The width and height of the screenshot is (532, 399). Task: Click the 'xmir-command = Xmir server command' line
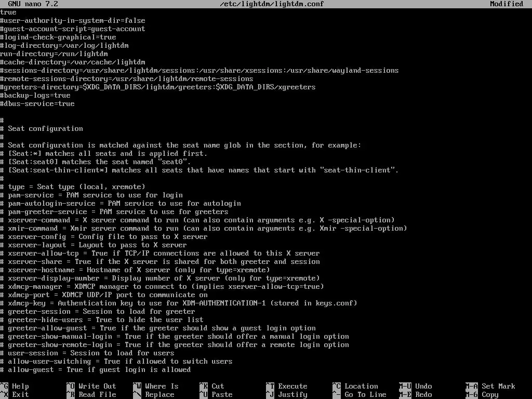tap(204, 229)
